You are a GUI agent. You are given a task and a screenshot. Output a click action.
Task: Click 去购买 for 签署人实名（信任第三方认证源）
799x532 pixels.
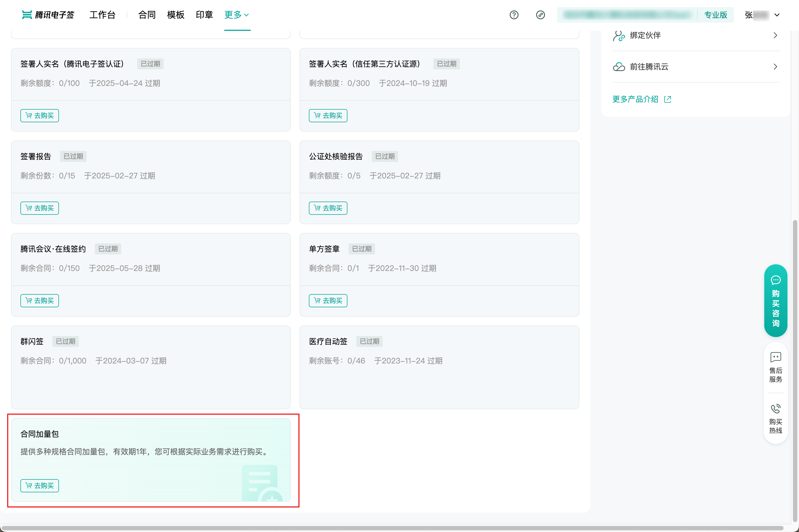(328, 115)
